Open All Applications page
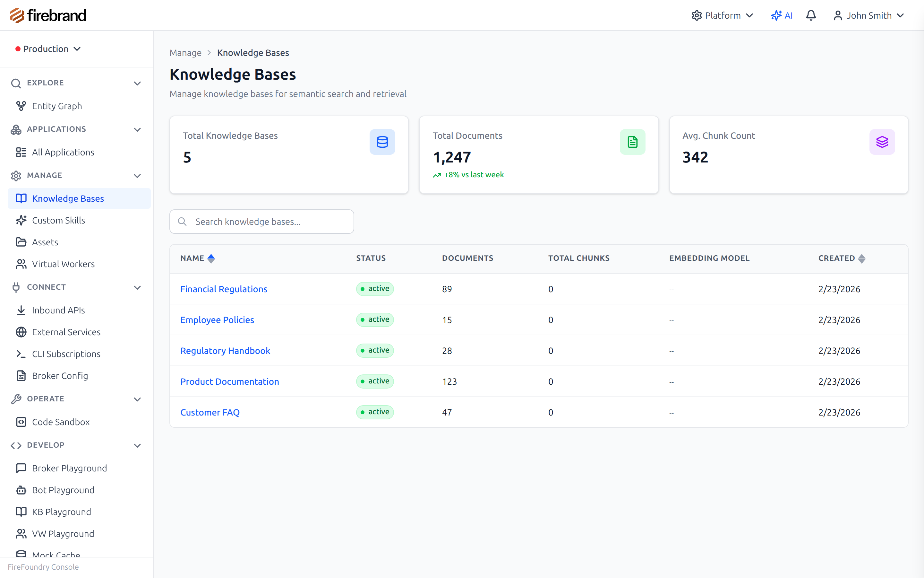This screenshot has width=924, height=578. [79, 152]
